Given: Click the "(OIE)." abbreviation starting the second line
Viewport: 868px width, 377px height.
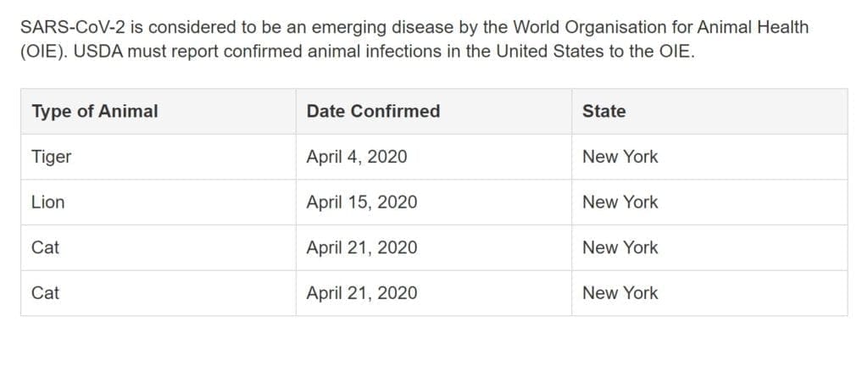Looking at the screenshot, I should tap(44, 52).
